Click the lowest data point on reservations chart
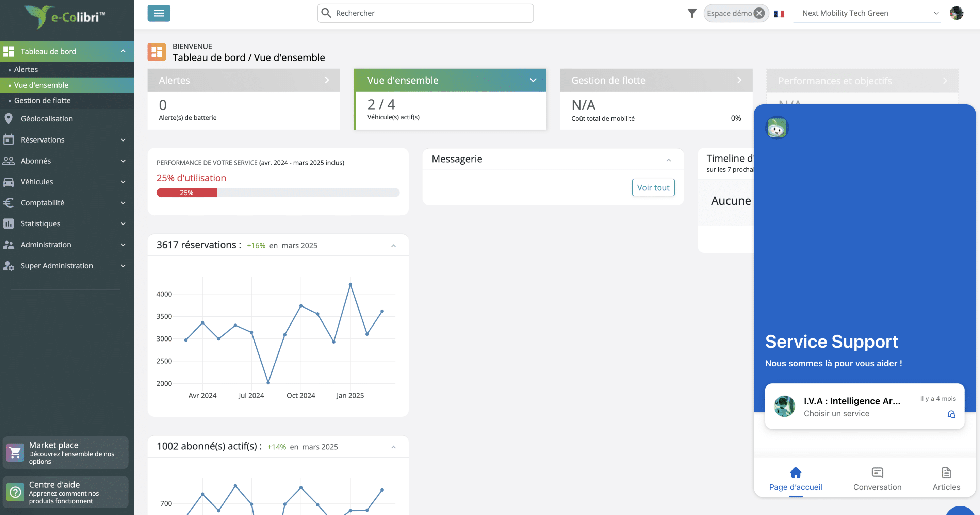 point(268,383)
